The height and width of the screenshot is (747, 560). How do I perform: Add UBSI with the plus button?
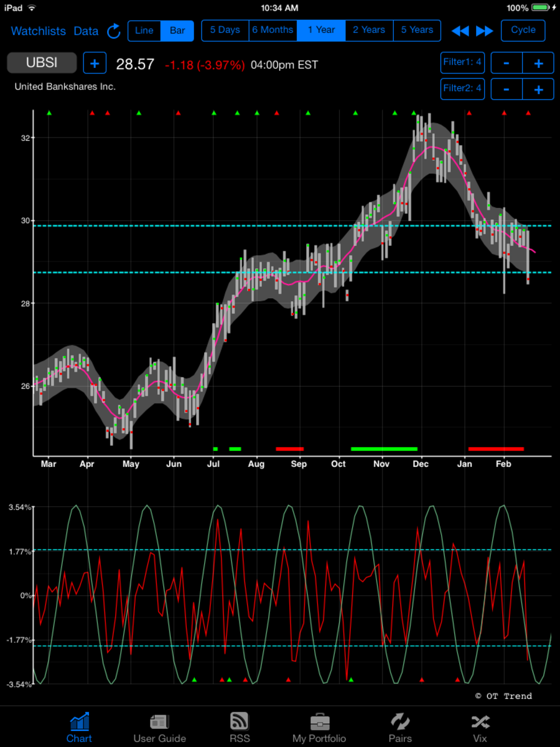pos(95,63)
